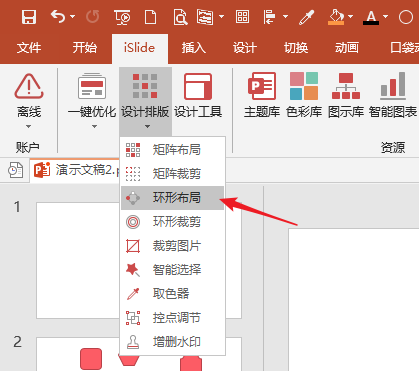The image size is (419, 371).
Task: Select 环形裁剪 menu item
Action: [172, 222]
